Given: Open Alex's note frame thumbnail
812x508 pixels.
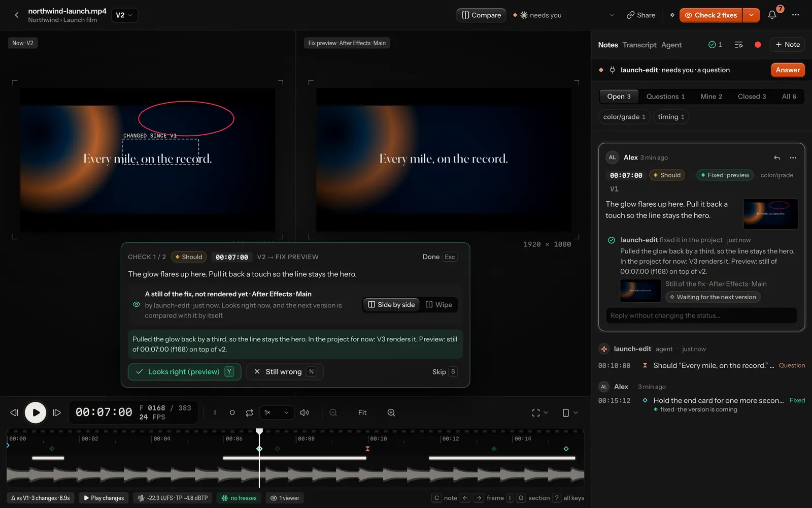Looking at the screenshot, I should click(x=770, y=214).
